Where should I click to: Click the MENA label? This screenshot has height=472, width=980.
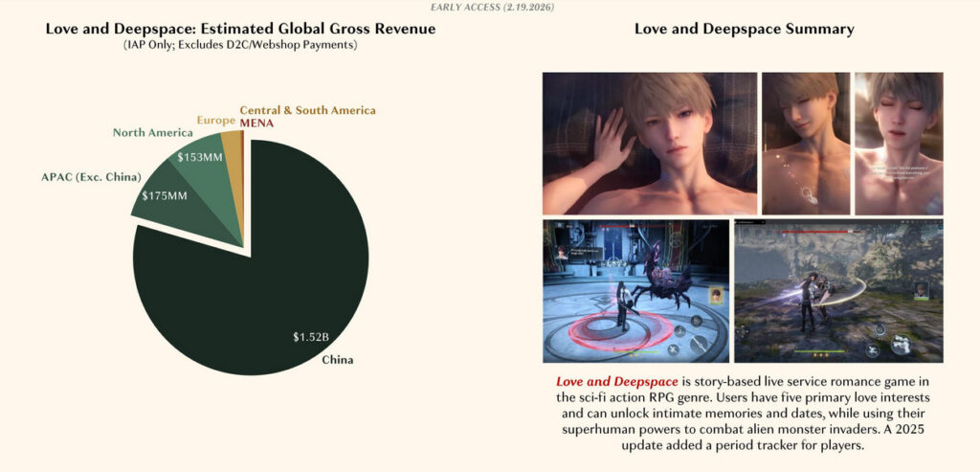click(x=256, y=123)
